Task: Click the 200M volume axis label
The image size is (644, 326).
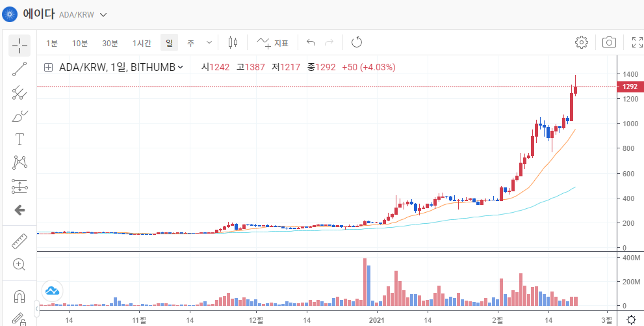Action: (632, 282)
